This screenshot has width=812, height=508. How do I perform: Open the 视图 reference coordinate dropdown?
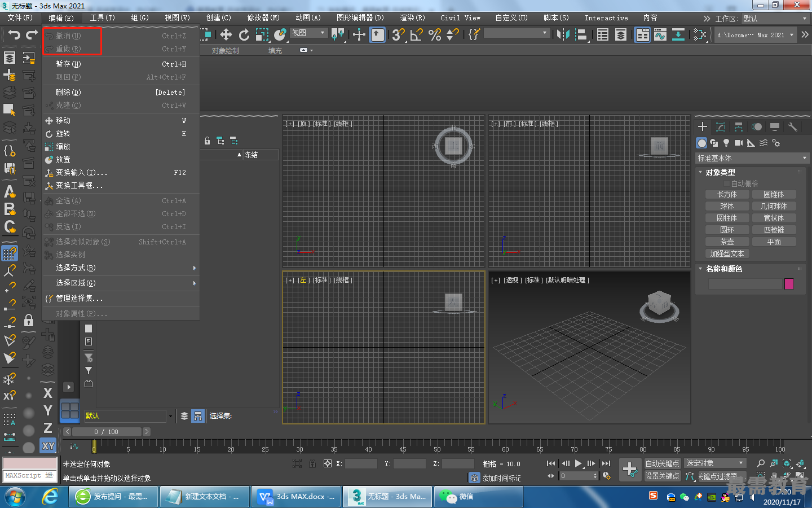pyautogui.click(x=308, y=33)
